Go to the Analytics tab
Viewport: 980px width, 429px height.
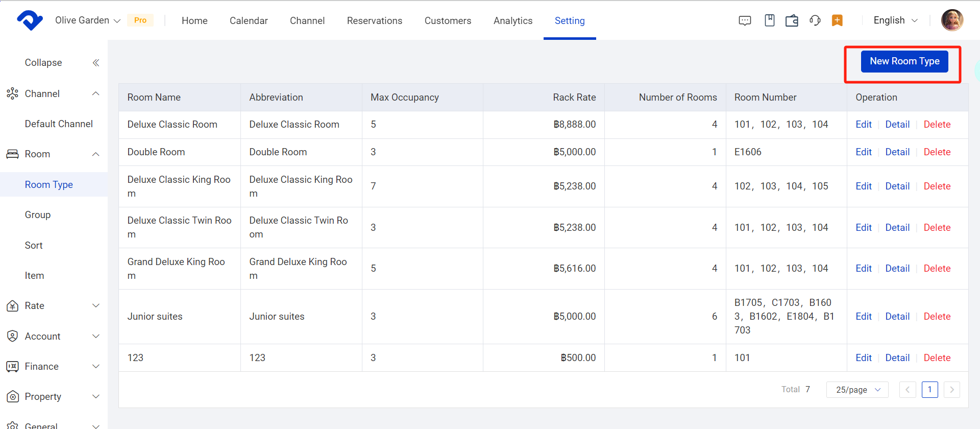pos(512,21)
